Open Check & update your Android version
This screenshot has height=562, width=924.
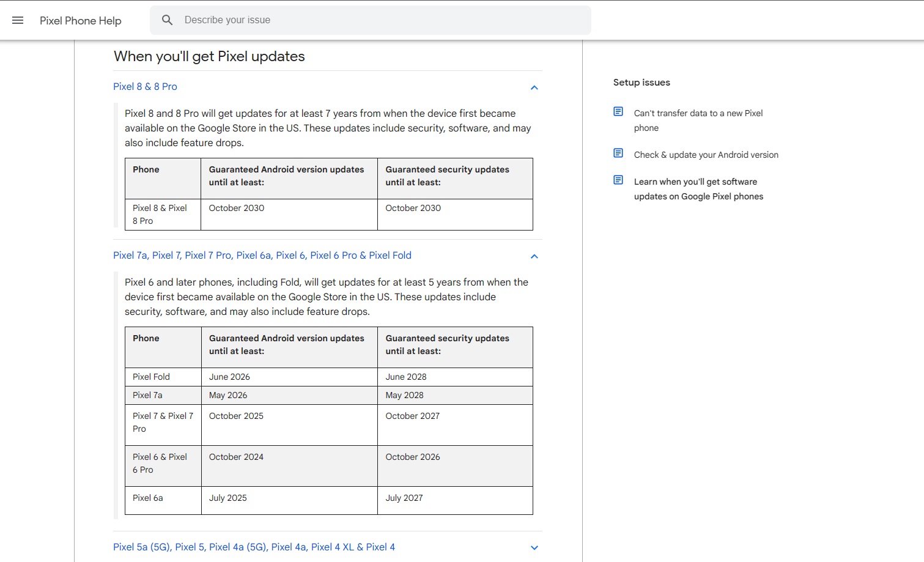(x=706, y=155)
